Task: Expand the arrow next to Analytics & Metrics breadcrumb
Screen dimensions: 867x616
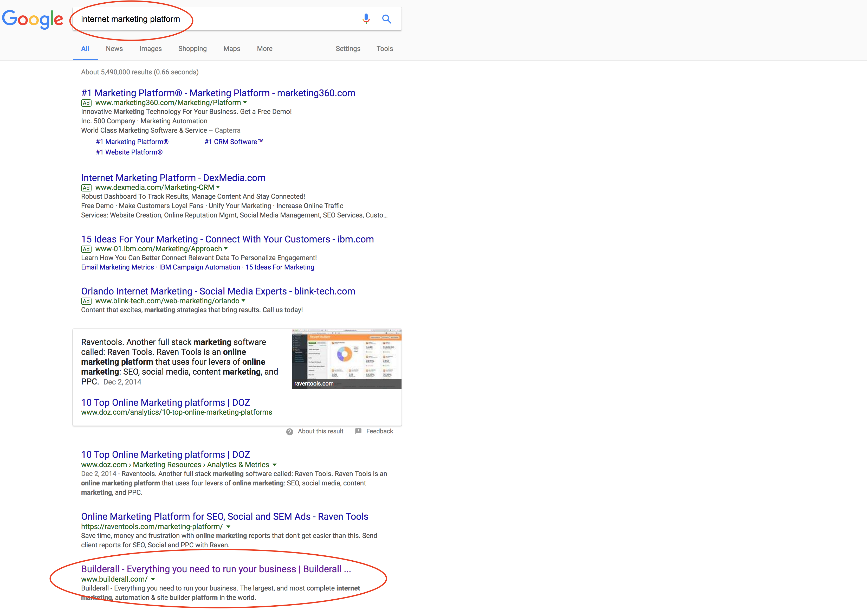Action: tap(275, 465)
